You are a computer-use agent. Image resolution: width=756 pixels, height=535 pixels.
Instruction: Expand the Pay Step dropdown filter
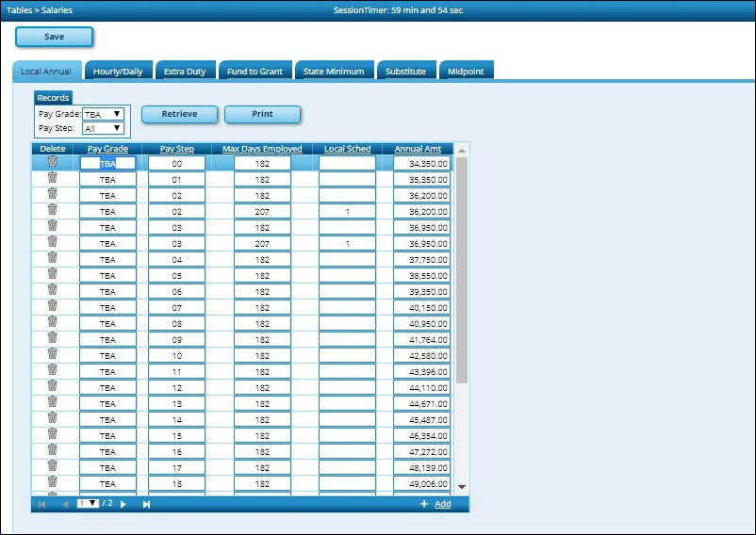pos(103,129)
